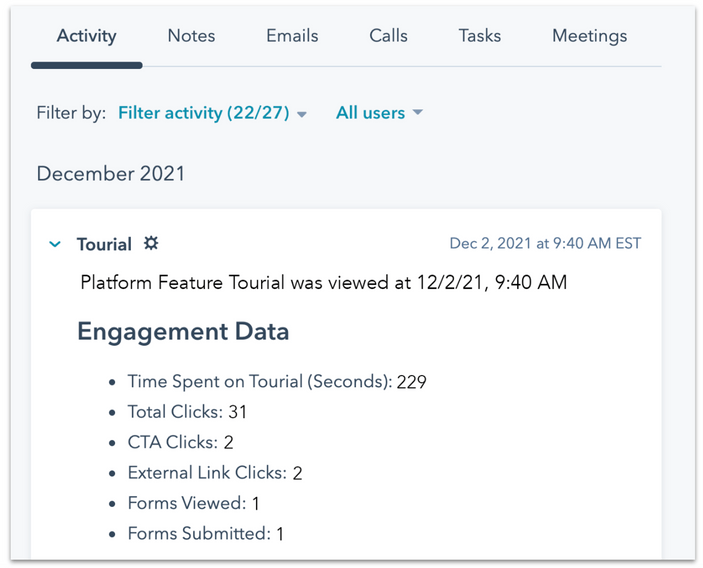The width and height of the screenshot is (703, 568).
Task: Click the Dec 2, 2021 timestamp link
Action: pos(545,243)
